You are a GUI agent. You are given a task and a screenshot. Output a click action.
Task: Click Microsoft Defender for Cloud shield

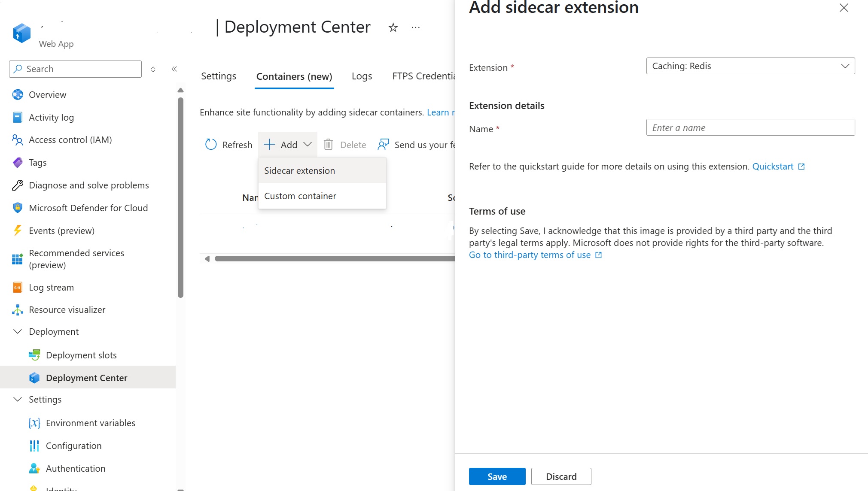(18, 208)
